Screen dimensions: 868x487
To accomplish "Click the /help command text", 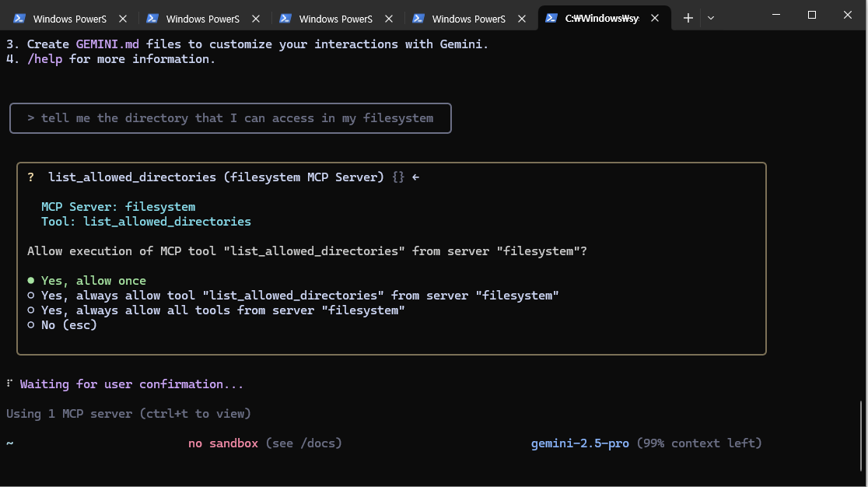I will click(45, 59).
